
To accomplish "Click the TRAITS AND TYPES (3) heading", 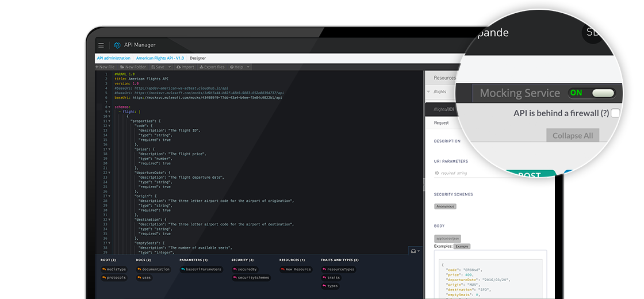I will click(340, 260).
